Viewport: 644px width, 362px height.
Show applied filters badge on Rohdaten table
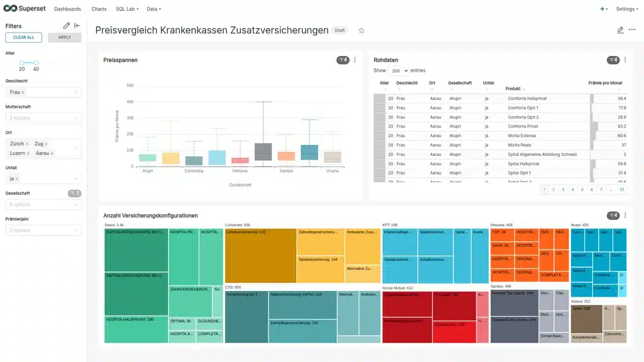point(613,60)
